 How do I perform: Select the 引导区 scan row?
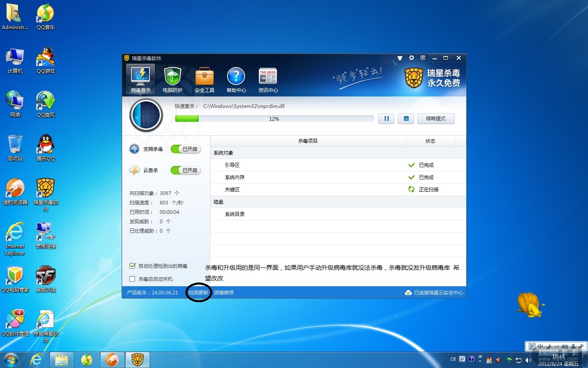click(338, 165)
